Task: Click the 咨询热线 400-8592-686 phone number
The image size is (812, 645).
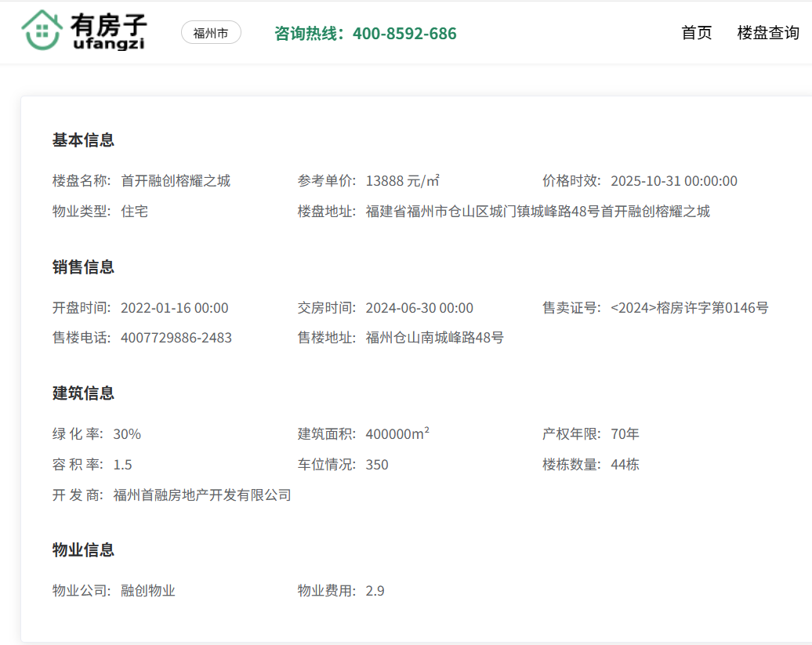Action: 365,34
